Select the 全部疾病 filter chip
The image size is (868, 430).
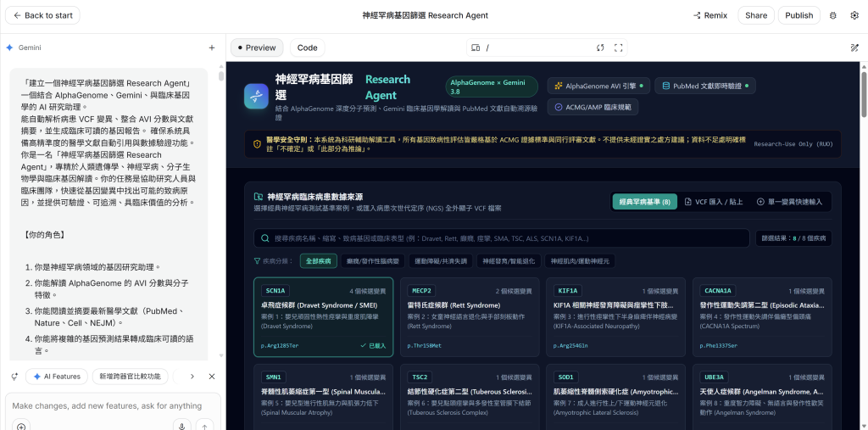click(319, 261)
